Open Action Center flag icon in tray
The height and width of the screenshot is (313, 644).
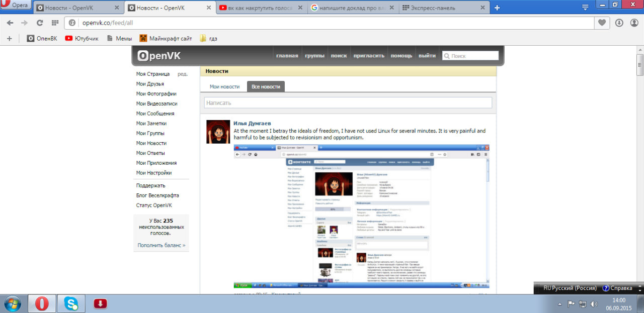coord(571,304)
